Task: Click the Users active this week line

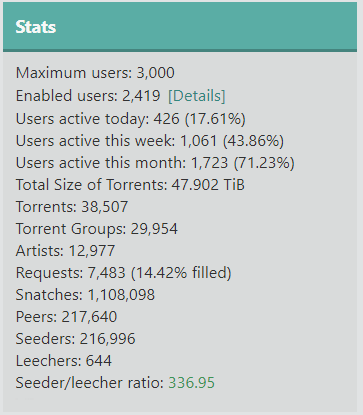Action: coord(150,141)
